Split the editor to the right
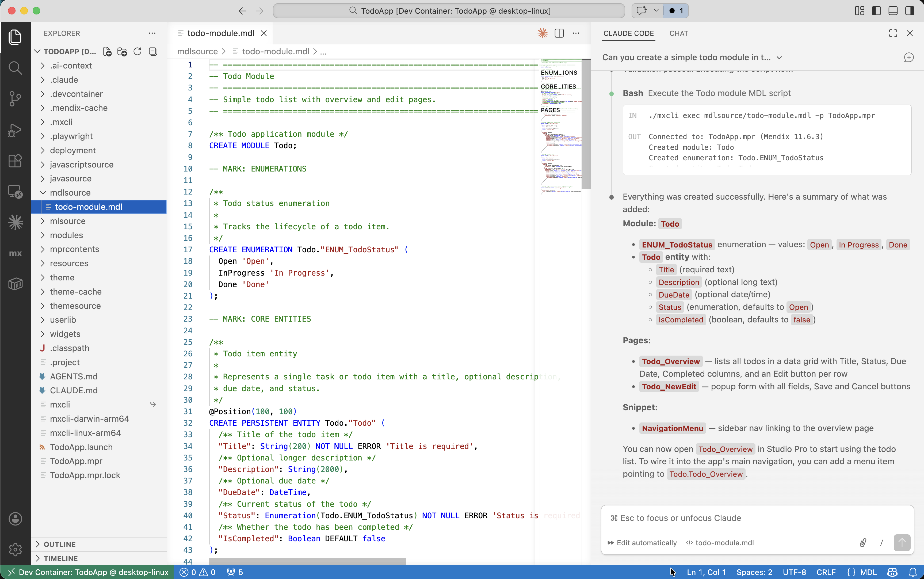 pyautogui.click(x=559, y=33)
